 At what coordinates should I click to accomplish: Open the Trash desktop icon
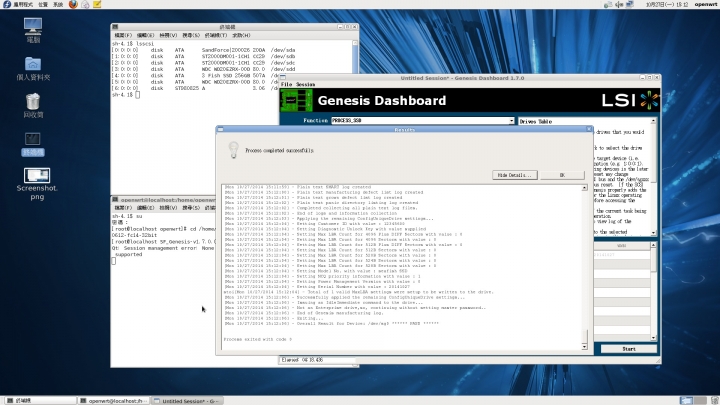click(33, 105)
